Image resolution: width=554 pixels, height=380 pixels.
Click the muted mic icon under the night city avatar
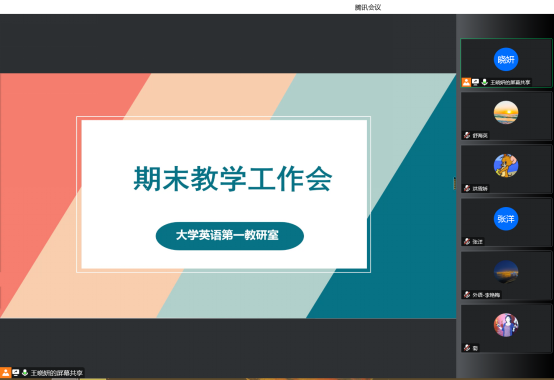[x=467, y=295]
